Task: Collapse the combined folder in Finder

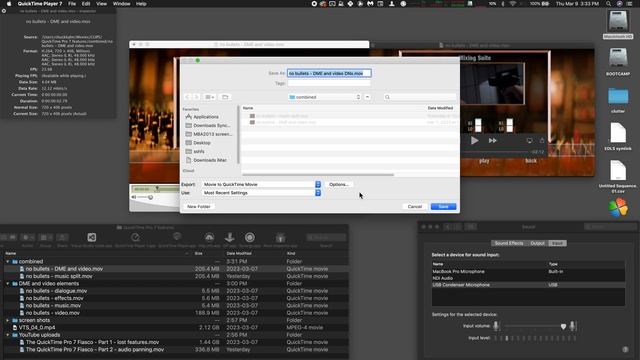Action: click(8, 262)
